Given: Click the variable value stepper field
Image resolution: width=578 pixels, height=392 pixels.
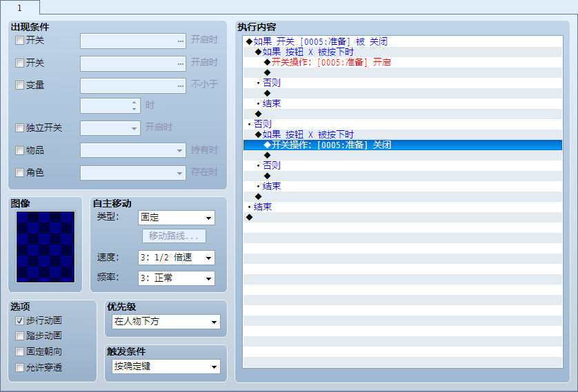Looking at the screenshot, I should click(110, 105).
